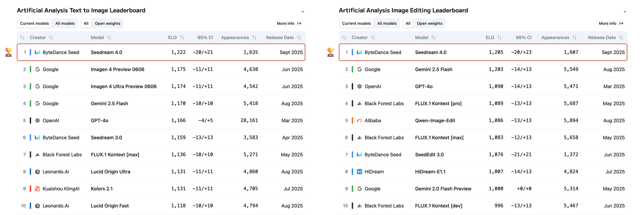Screen dimensions: 644x215
Task: Open More info for Image Editing
Action: [611, 23]
